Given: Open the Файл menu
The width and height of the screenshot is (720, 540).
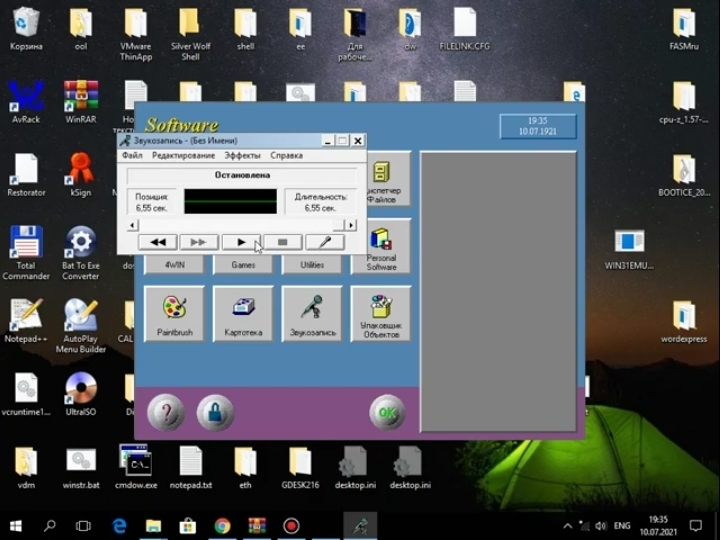Looking at the screenshot, I should 132,156.
